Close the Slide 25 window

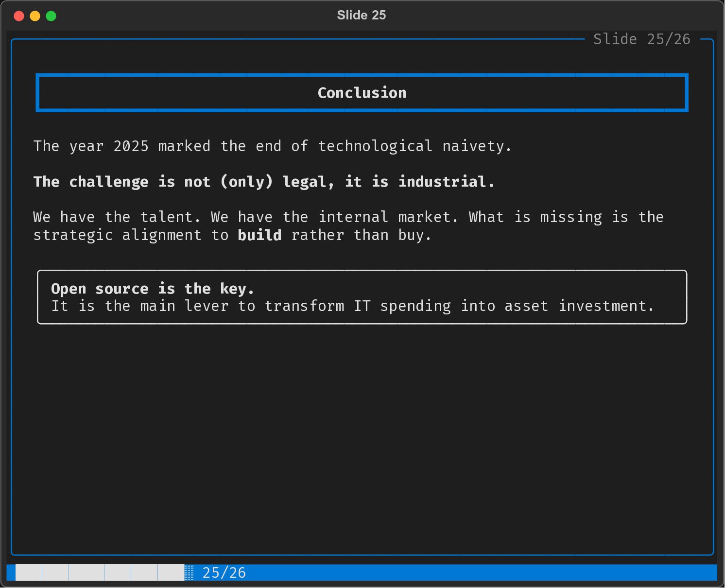coord(19,16)
